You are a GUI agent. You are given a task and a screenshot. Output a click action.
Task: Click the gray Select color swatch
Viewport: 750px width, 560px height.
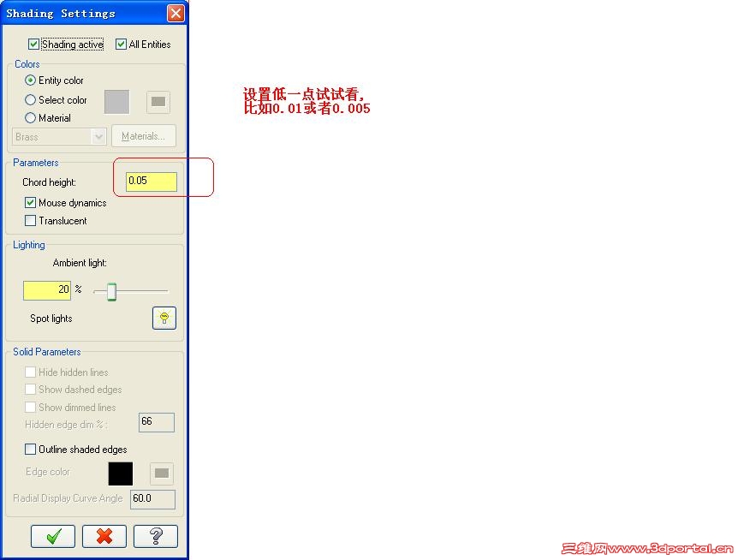tap(116, 101)
